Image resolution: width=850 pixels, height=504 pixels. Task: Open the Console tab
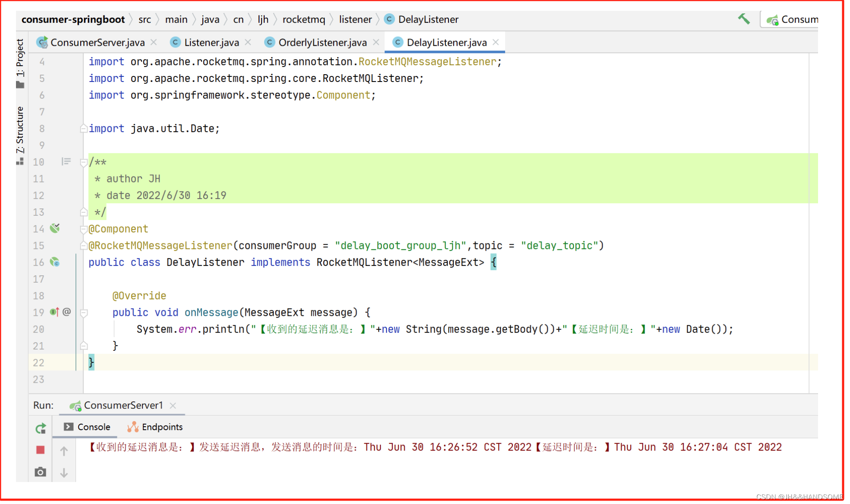click(x=87, y=427)
